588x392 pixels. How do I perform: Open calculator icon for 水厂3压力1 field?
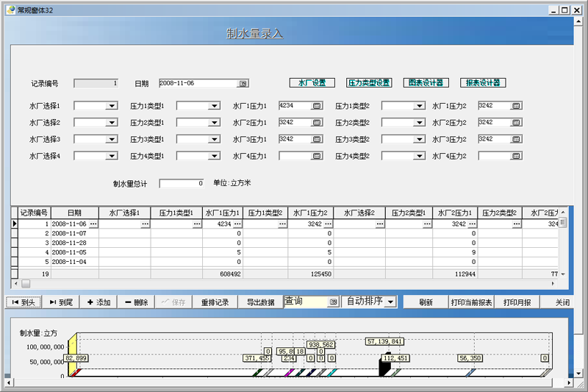317,139
